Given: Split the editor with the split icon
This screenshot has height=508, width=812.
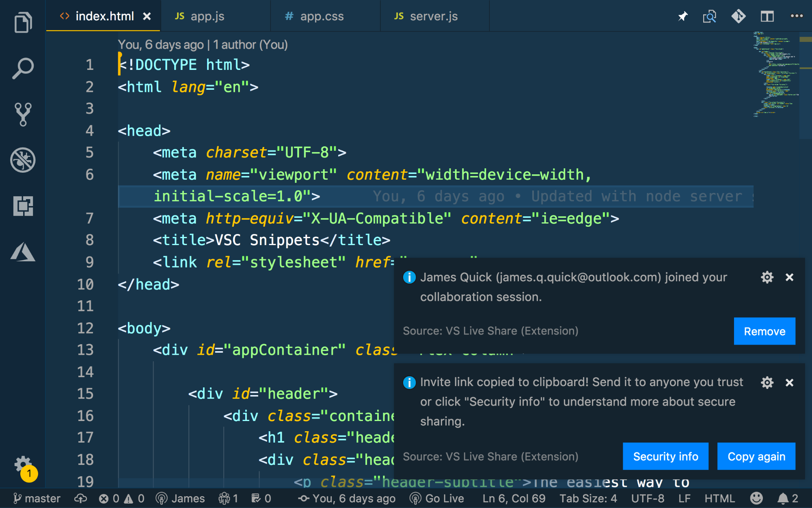Looking at the screenshot, I should point(767,16).
